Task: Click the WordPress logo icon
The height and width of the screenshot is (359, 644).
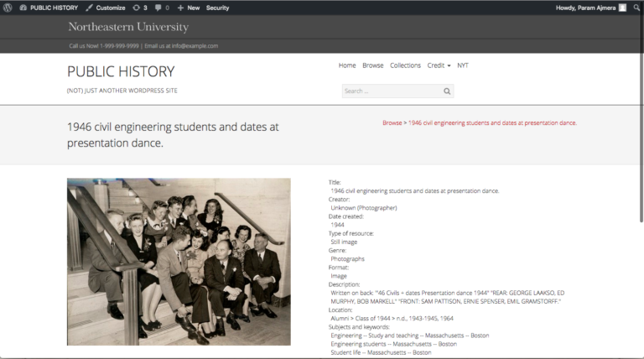Action: [x=8, y=8]
